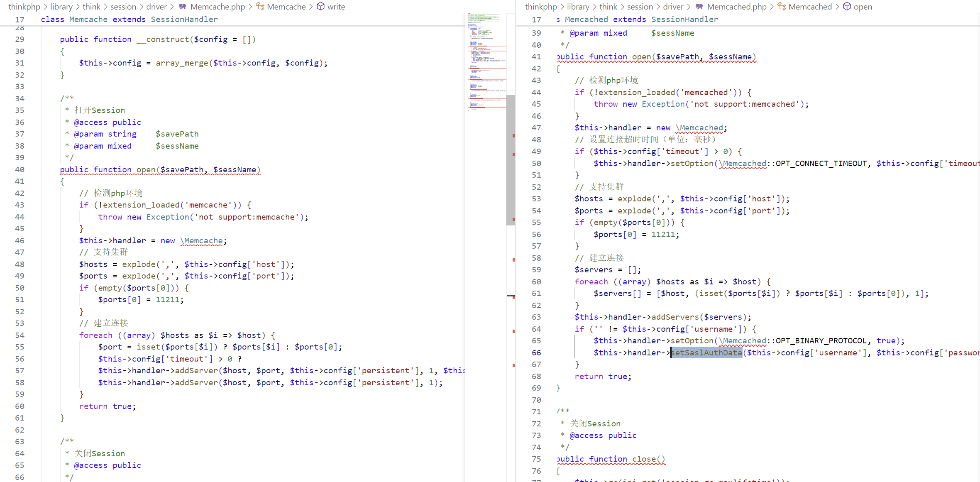Click the highlighted setSaslAuthData text on line 66

click(706, 352)
